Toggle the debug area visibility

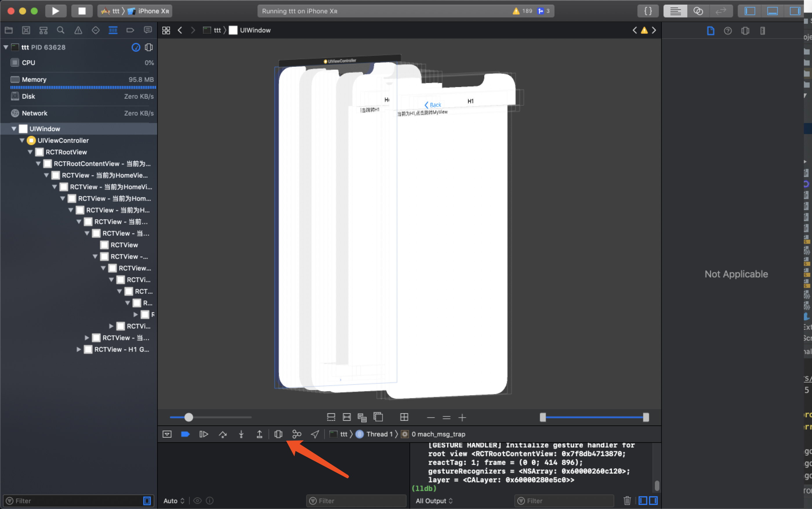click(x=772, y=11)
